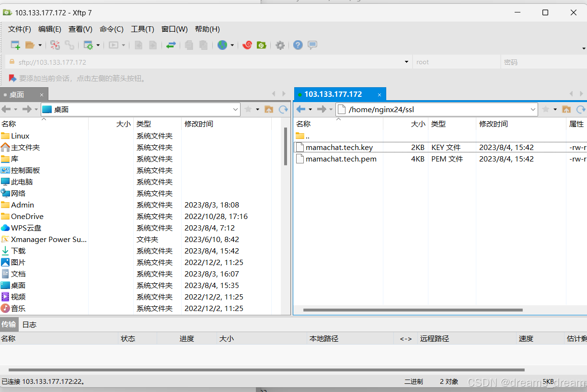Viewport: 587px width, 392px height.
Task: Refresh the remote file listing
Action: [580, 109]
